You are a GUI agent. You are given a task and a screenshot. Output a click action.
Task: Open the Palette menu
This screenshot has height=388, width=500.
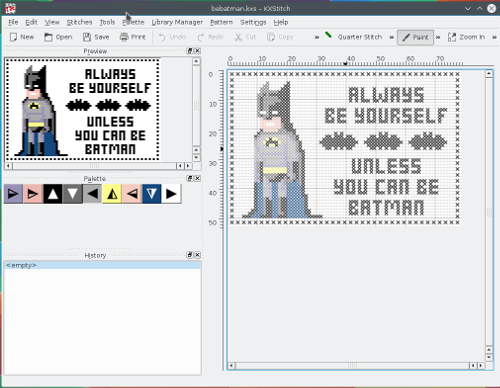coord(133,22)
